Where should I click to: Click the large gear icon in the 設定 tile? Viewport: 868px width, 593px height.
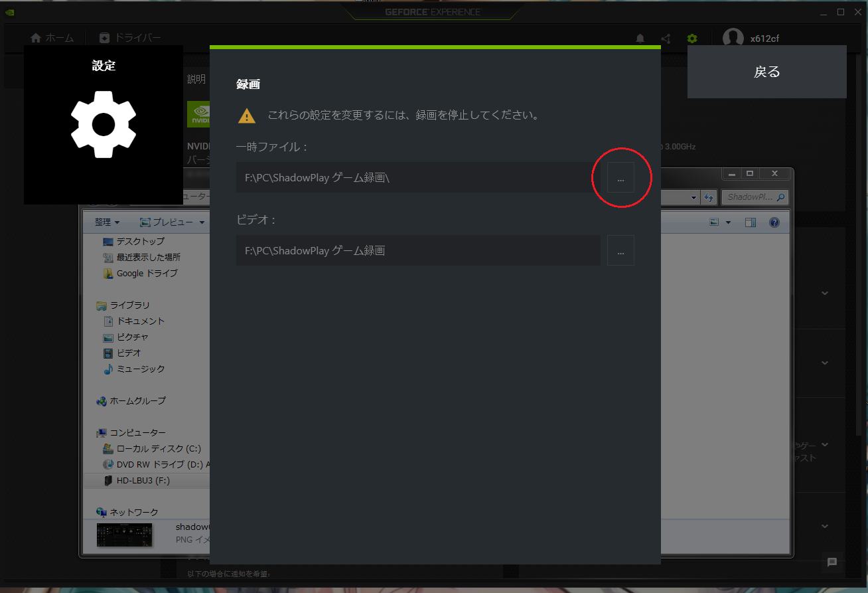pyautogui.click(x=104, y=125)
